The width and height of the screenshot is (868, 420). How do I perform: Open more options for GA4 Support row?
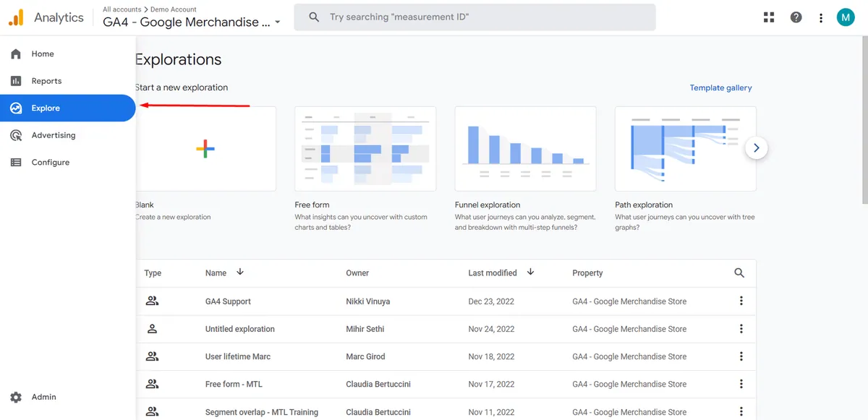741,301
